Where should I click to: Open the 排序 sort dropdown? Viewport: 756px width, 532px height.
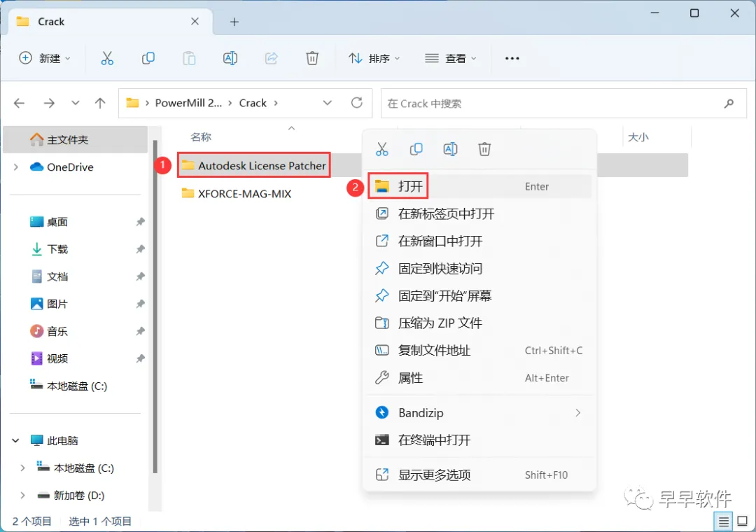[374, 58]
